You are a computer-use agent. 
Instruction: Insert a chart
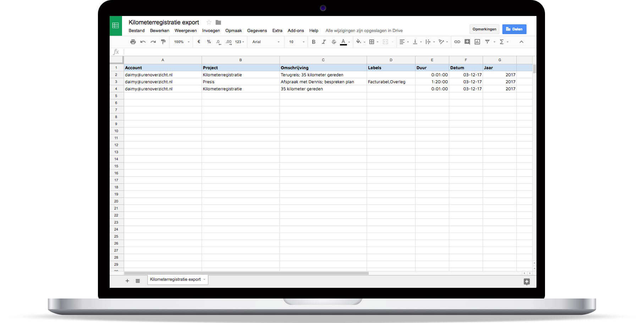477,42
